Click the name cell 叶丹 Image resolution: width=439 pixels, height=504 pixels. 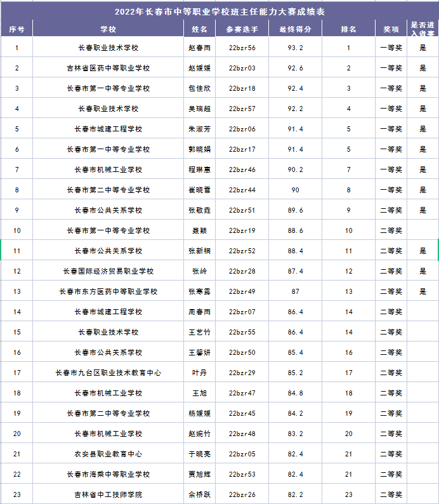(x=199, y=373)
